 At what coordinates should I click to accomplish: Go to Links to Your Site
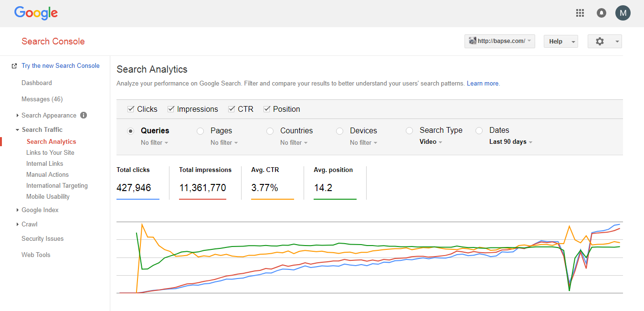point(50,152)
